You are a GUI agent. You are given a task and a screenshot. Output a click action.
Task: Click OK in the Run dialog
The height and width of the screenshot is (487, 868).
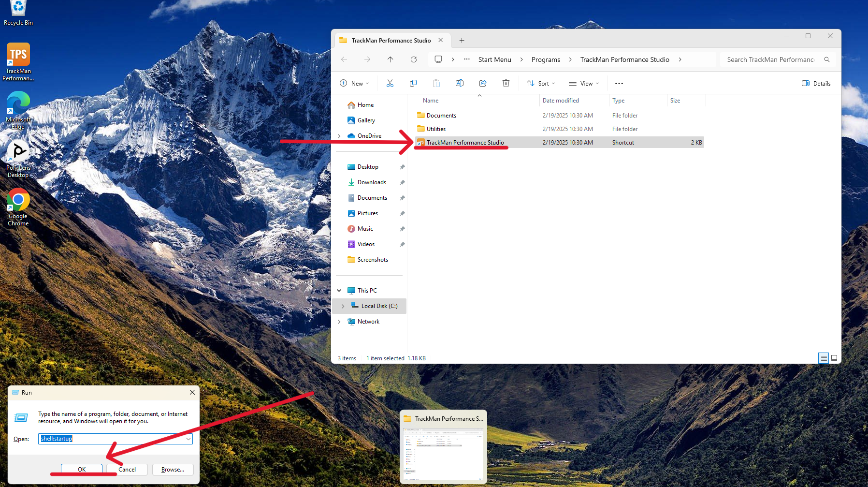[82, 469]
